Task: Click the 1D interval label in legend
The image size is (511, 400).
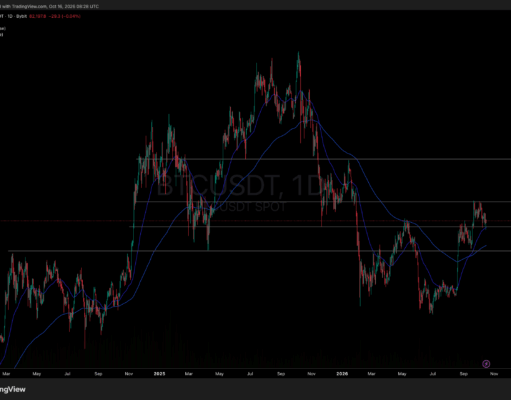Action: pos(10,16)
